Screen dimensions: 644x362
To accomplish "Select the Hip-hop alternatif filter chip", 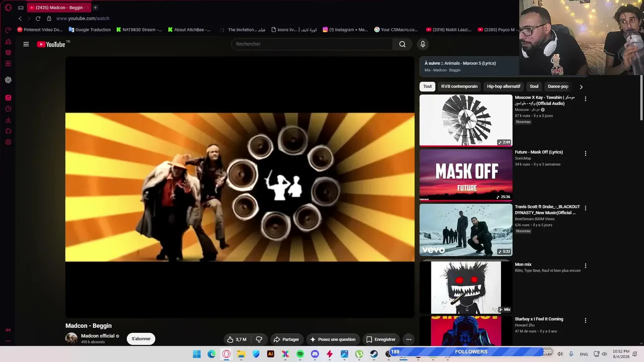I will 504,86.
